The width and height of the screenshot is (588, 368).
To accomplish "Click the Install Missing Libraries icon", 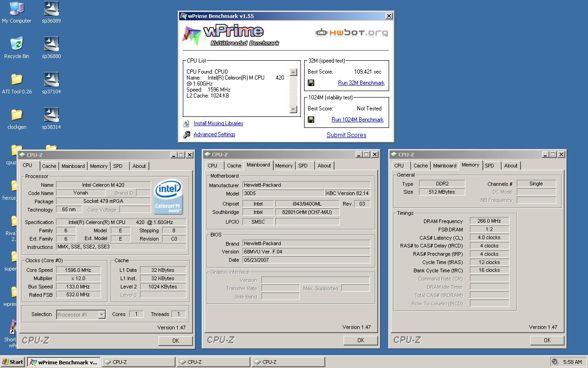I will [187, 123].
